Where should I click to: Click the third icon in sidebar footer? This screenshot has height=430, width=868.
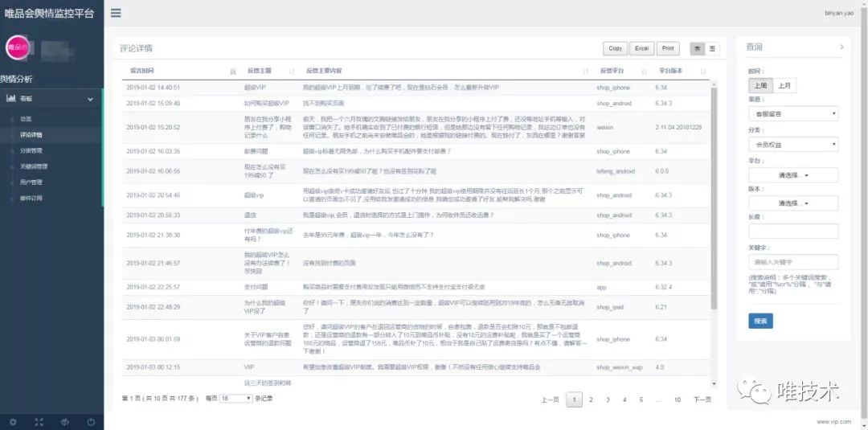point(65,422)
